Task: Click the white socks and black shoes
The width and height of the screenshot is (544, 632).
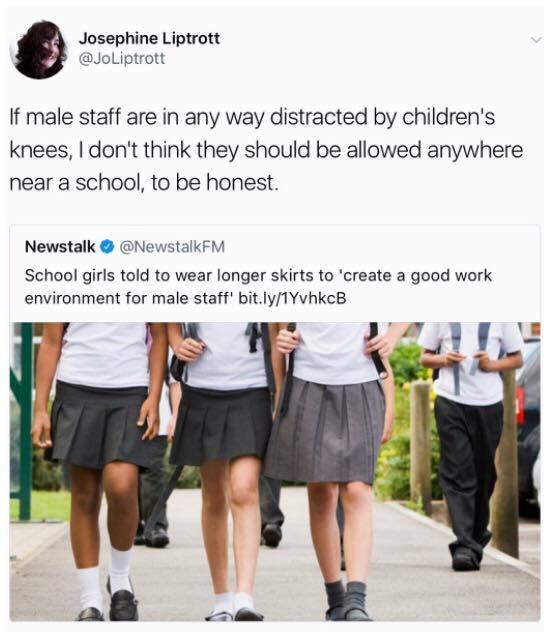Action: tap(108, 584)
